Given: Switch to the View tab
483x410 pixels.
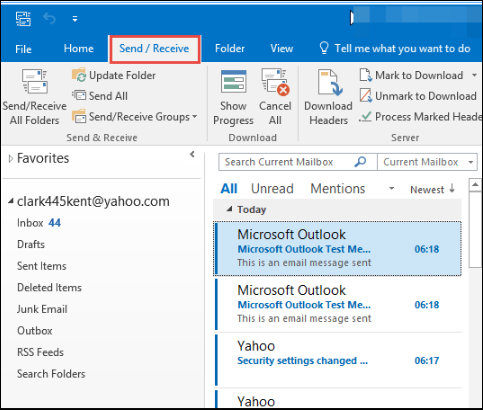Looking at the screenshot, I should pos(282,49).
